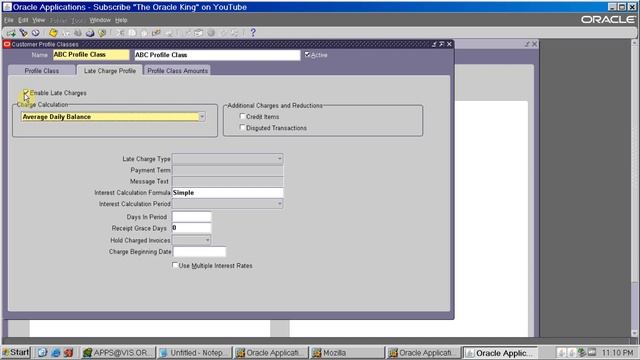Click the Find flashlight toolbar icon
This screenshot has height=360, width=640.
23,33
